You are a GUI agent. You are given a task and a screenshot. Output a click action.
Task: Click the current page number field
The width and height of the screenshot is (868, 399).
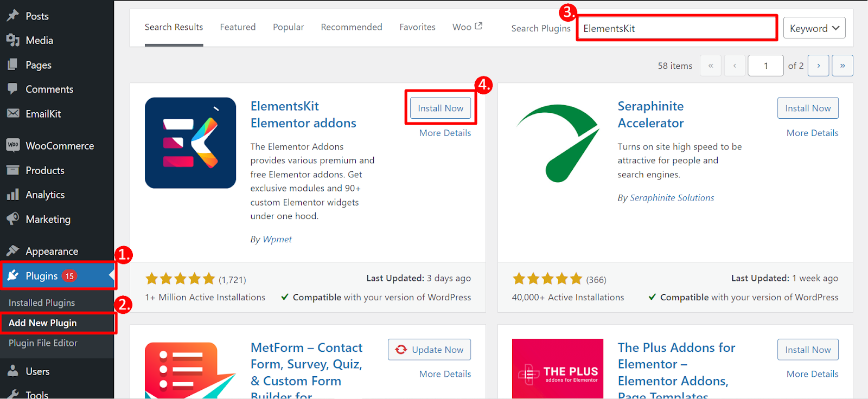click(765, 66)
